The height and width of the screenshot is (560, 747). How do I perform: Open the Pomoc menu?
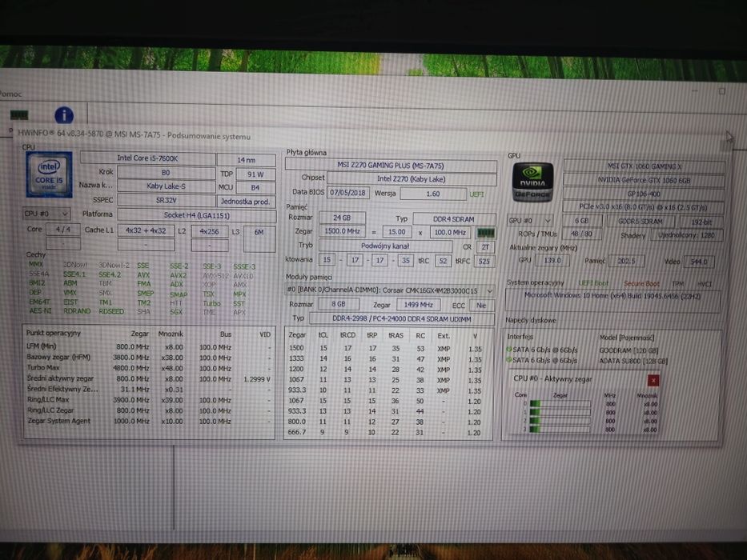coord(10,94)
